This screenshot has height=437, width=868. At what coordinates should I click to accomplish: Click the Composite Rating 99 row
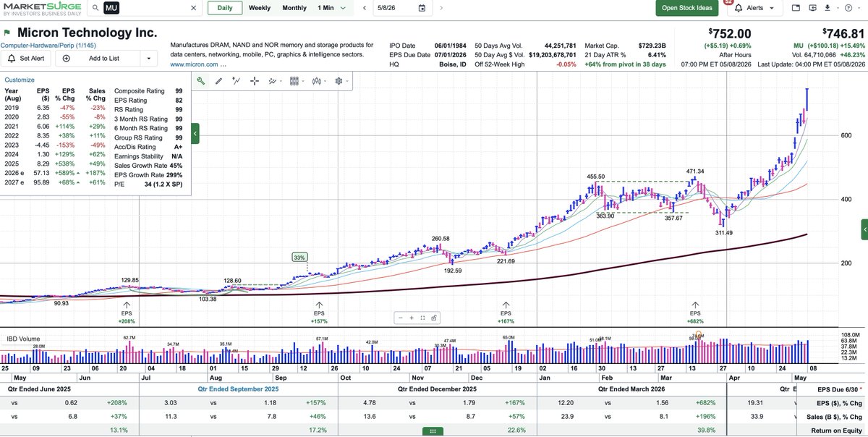[x=149, y=91]
